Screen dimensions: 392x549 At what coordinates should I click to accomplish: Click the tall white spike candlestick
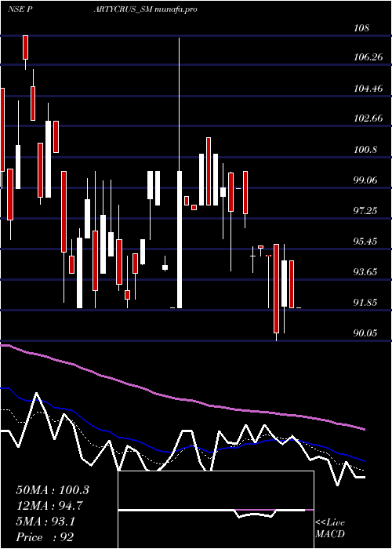[x=180, y=173]
